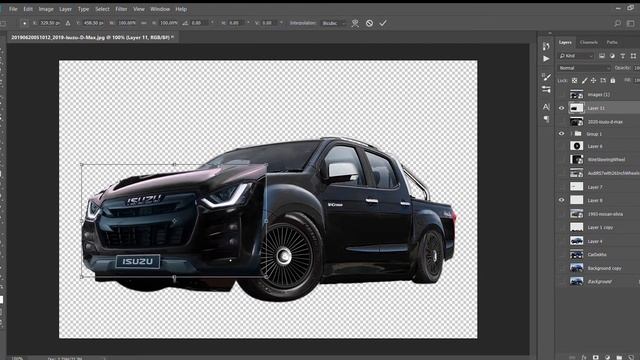Select the Layer 7 layer
Image resolution: width=640 pixels, height=360 pixels.
click(598, 187)
